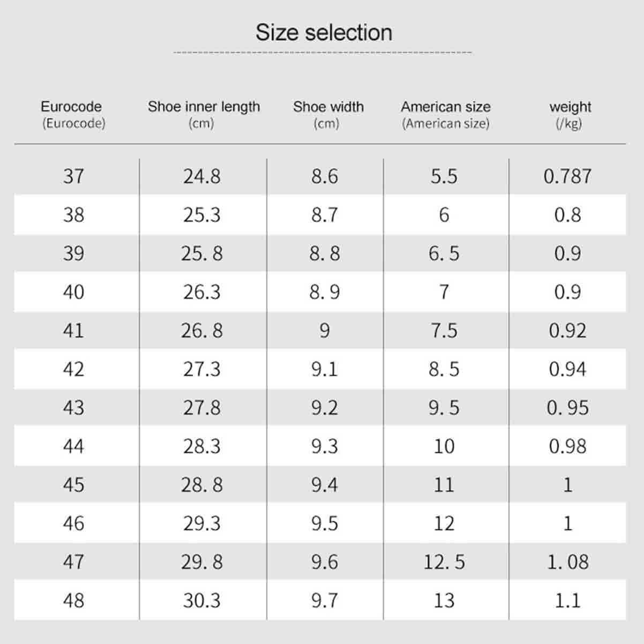
Task: Select Eurocode 37 in the first row
Action: point(73,176)
